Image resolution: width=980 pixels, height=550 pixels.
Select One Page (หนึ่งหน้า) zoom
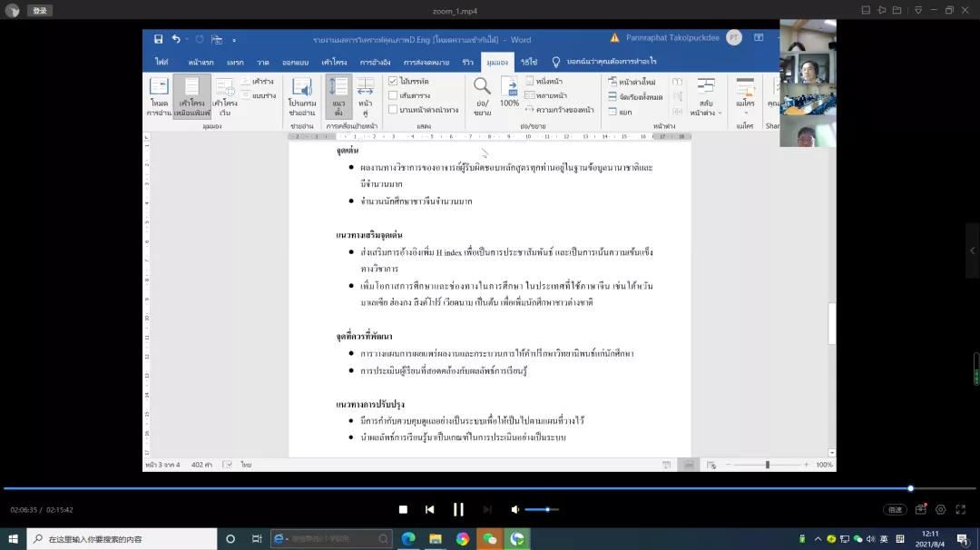tap(544, 82)
